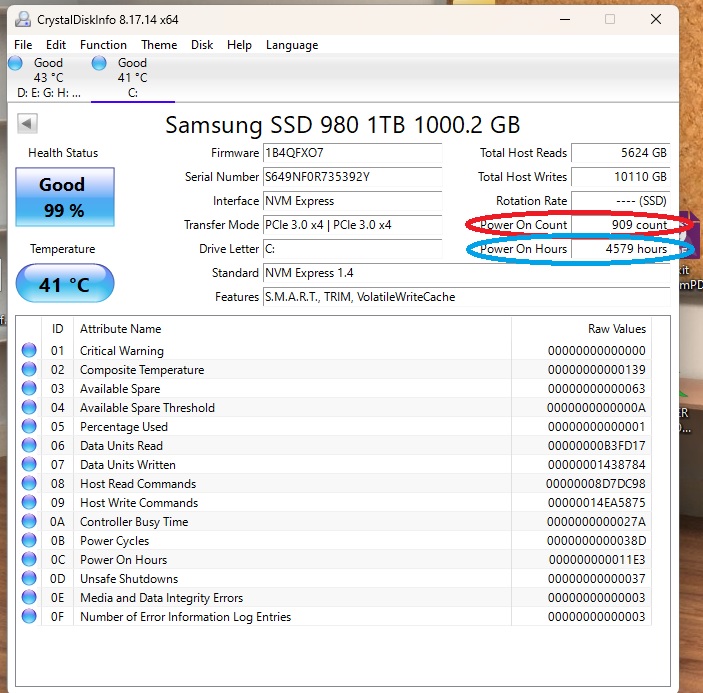703x693 pixels.
Task: Open the Edit menu
Action: click(56, 45)
